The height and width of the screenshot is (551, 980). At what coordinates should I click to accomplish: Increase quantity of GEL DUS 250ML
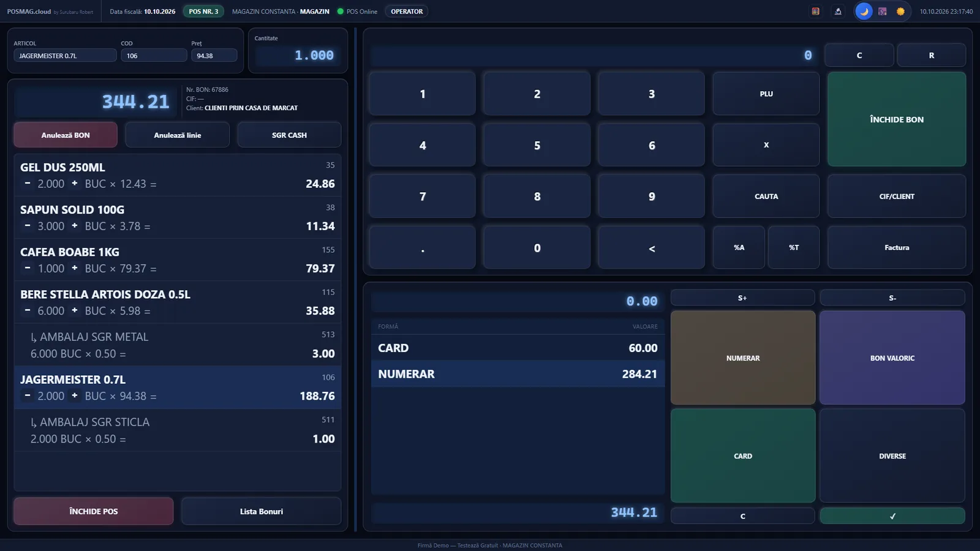coord(75,184)
